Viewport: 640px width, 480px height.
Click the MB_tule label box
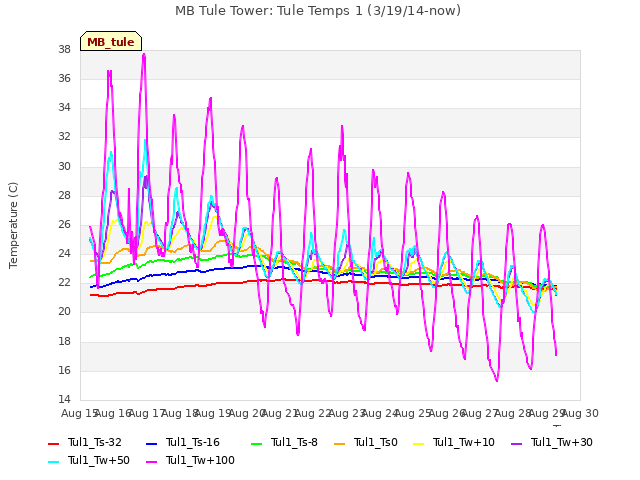tap(111, 41)
